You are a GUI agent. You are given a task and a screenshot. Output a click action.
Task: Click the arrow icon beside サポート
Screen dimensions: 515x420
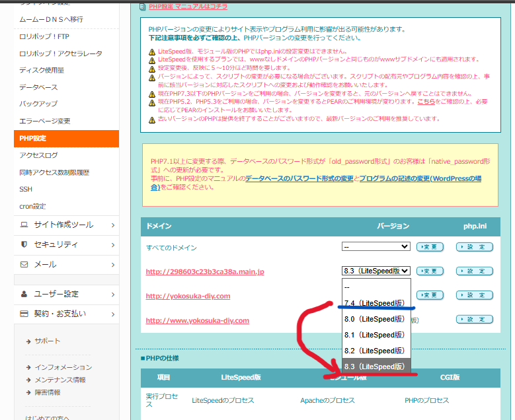[28, 341]
